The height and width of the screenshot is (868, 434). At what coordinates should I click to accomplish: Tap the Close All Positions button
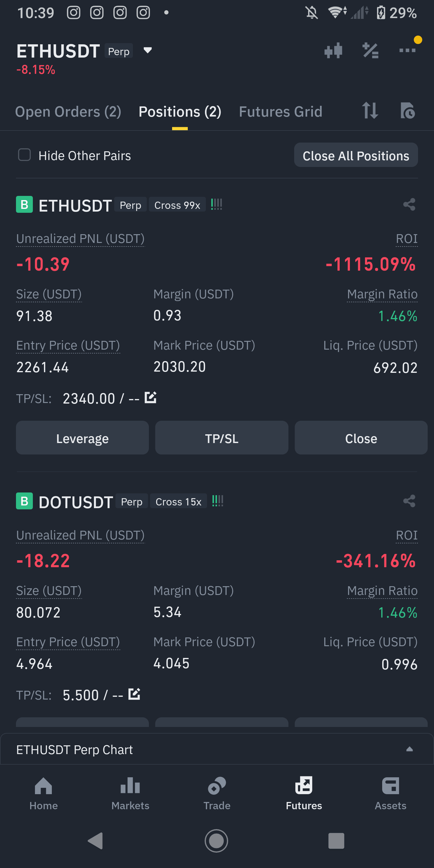356,155
